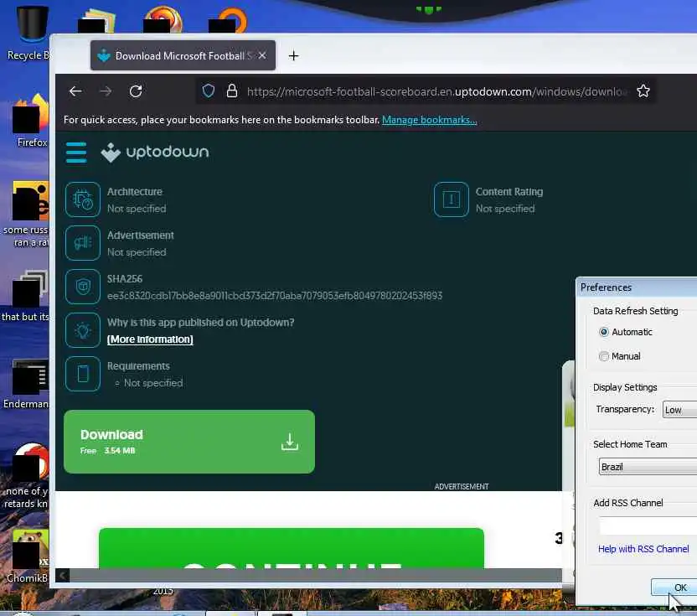Click the 'Not specified' item under Requirements

pos(153,383)
